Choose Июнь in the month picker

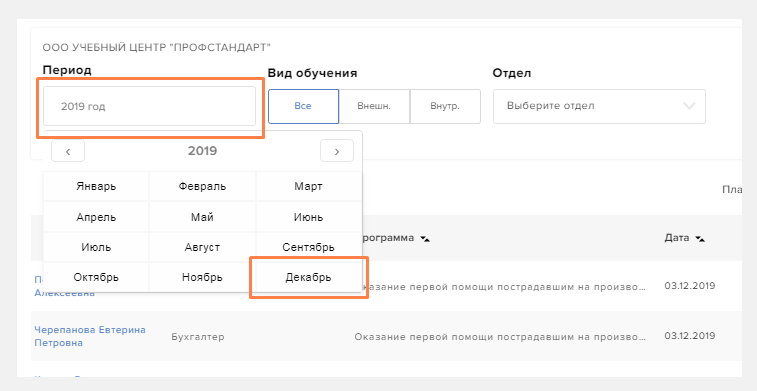click(308, 217)
